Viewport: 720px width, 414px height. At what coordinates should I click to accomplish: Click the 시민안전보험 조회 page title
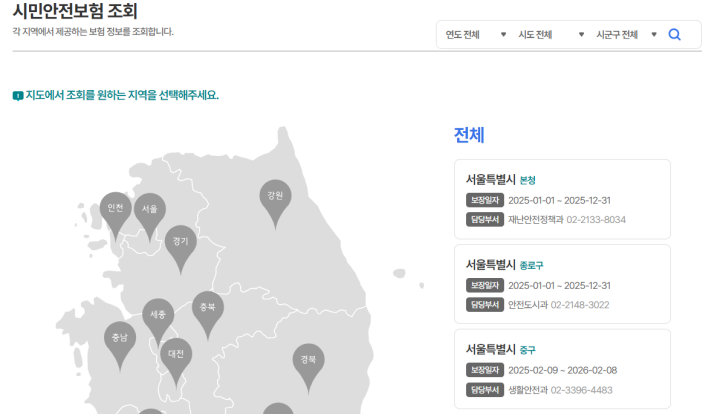click(x=75, y=11)
